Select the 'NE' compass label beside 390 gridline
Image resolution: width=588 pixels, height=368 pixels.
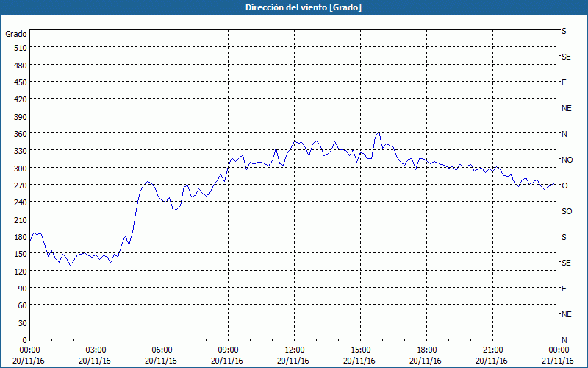566,108
